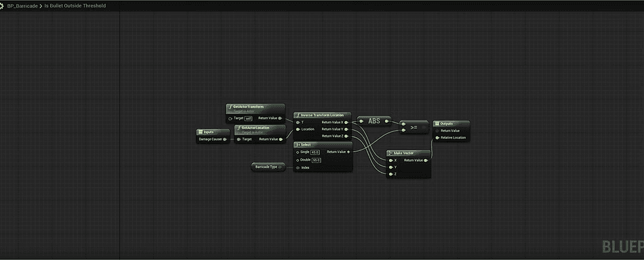Viewport: 644px width, 260px height.
Task: Click the Is Bullet Outside Threshold breadcrumb
Action: tap(75, 5)
